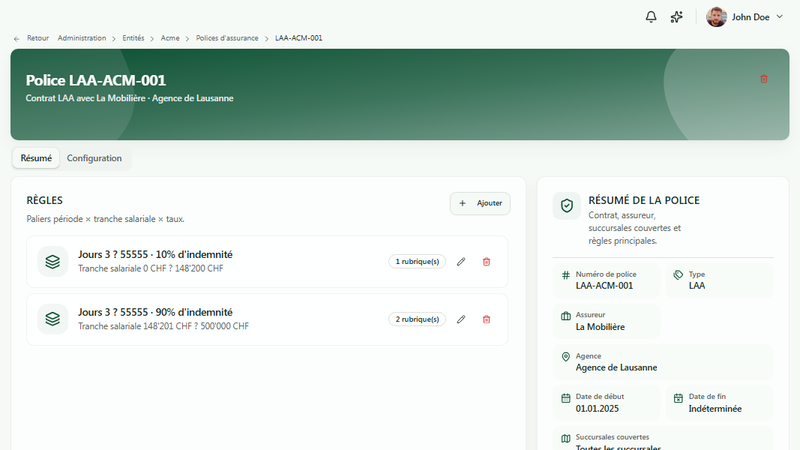
Task: Expand the John Doe user menu chevron
Action: pyautogui.click(x=780, y=17)
